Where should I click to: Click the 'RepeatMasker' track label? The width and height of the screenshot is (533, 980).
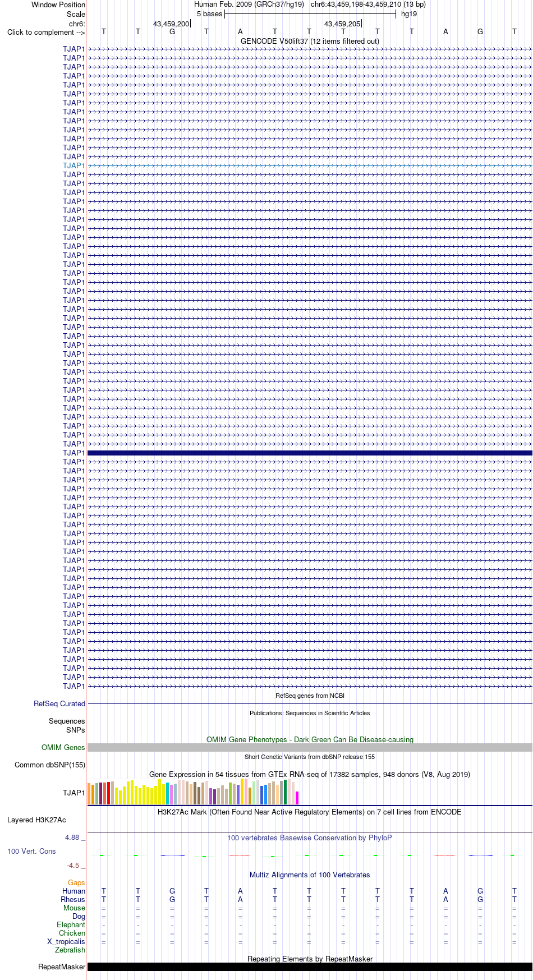click(x=62, y=967)
